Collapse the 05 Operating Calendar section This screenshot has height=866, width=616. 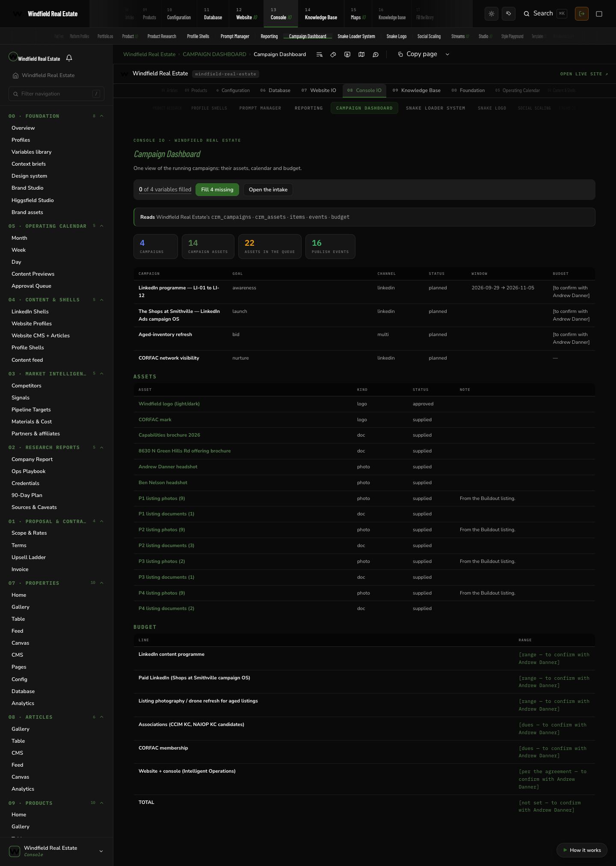tap(101, 226)
